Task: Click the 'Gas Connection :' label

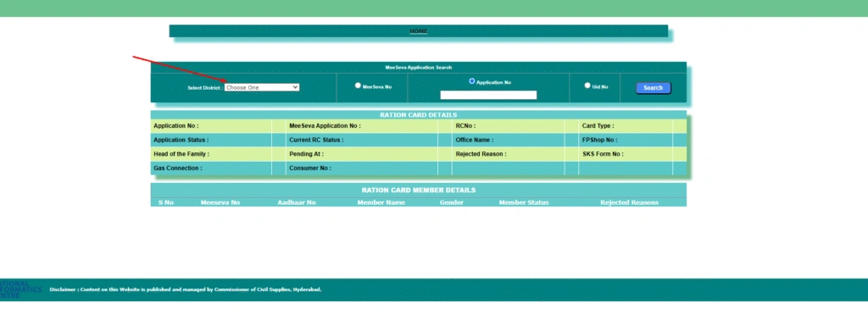Action: (x=178, y=168)
